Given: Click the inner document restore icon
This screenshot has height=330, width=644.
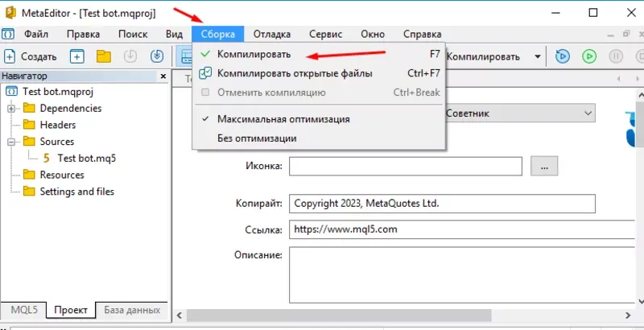Looking at the screenshot, I should point(626,34).
